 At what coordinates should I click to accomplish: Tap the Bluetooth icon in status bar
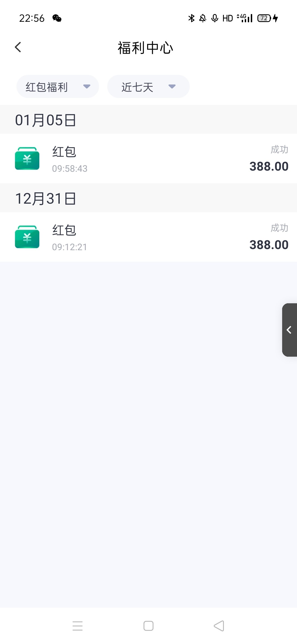pos(191,18)
